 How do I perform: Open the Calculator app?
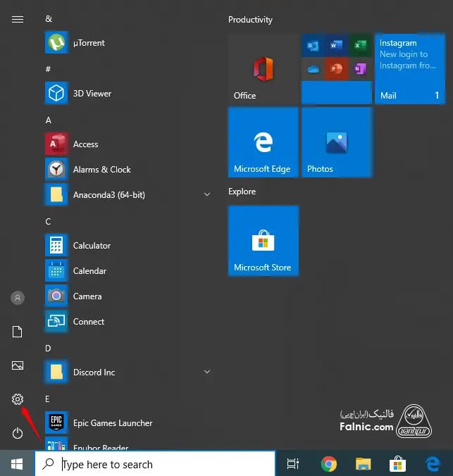92,246
